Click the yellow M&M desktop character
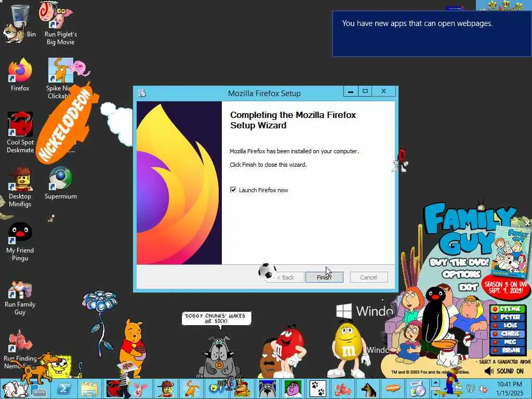The height and width of the screenshot is (399, 532). click(350, 350)
